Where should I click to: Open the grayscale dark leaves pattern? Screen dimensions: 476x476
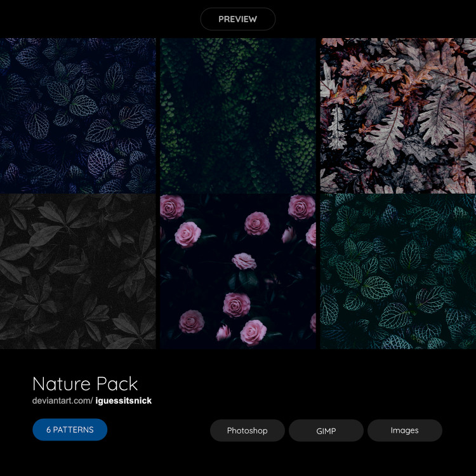(x=77, y=272)
